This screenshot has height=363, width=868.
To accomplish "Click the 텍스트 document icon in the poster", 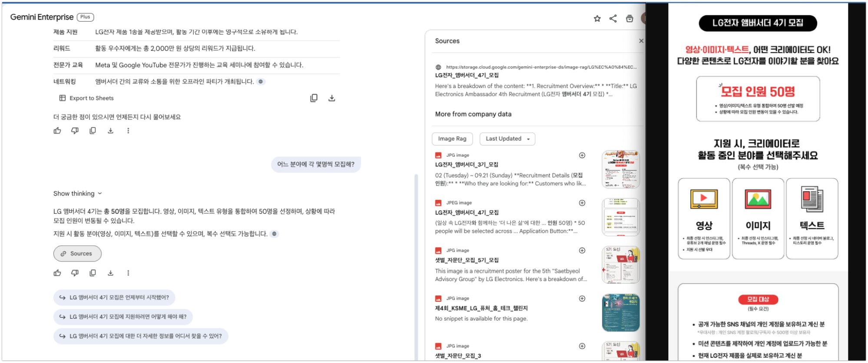I will coord(812,199).
